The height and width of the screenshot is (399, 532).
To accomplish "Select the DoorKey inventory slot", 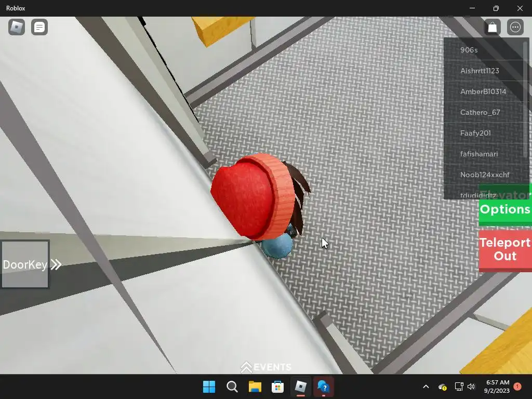I will click(25, 264).
